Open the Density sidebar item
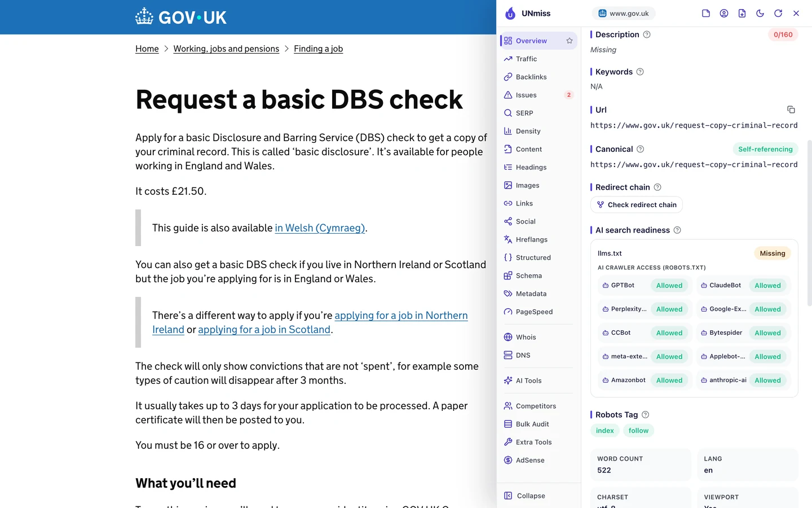Viewport: 812px width, 508px height. pyautogui.click(x=539, y=131)
